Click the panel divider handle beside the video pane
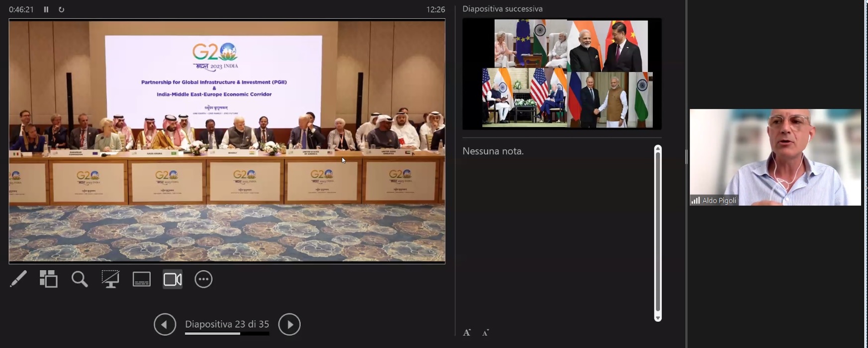 pyautogui.click(x=686, y=157)
